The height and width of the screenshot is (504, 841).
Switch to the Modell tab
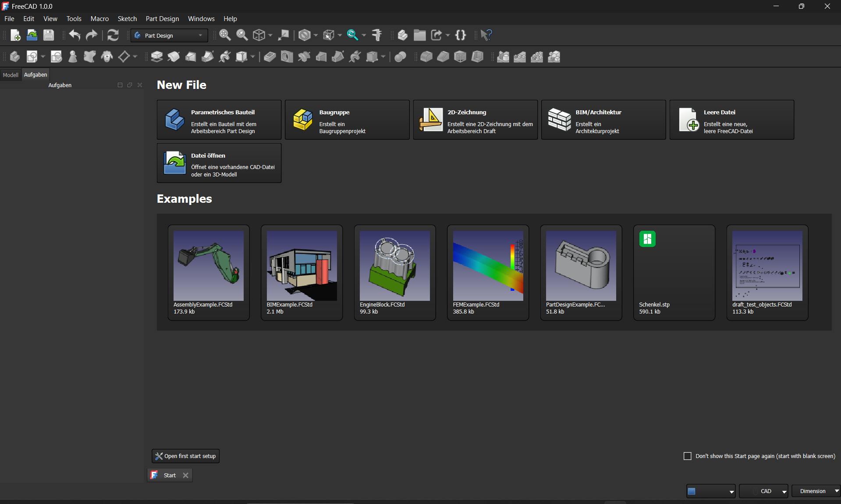coord(11,75)
